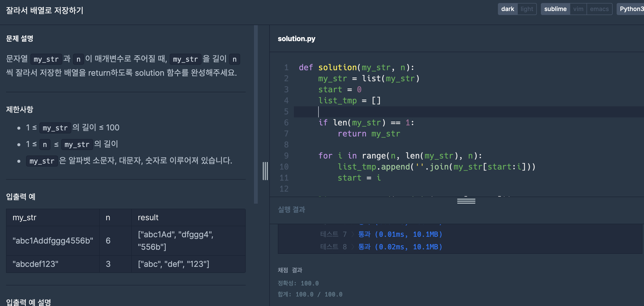Screen dimensions: 644x306
Task: Click the 제한사항 heading
Action: coord(20,109)
